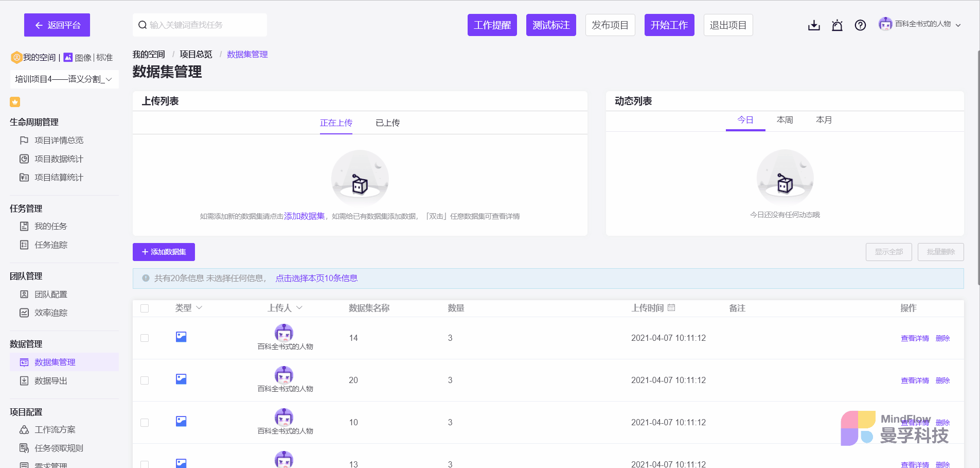Click the orange crown badge icon
Image resolution: width=980 pixels, height=468 pixels.
[15, 102]
